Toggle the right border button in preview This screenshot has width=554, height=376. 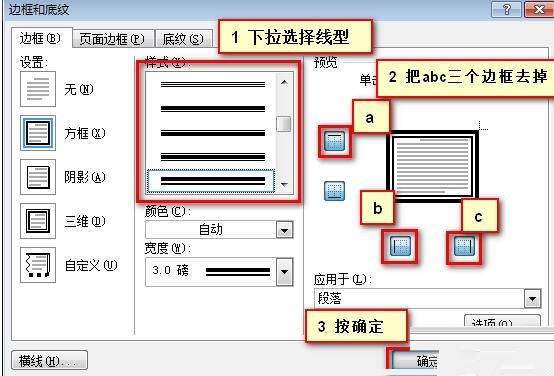(464, 246)
